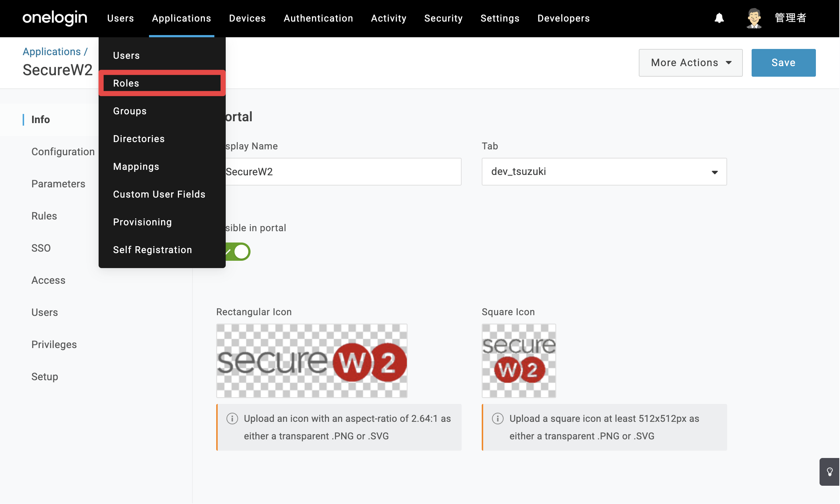Select Directories in the dropdown menu
Viewport: 840px width, 504px height.
tap(162, 139)
